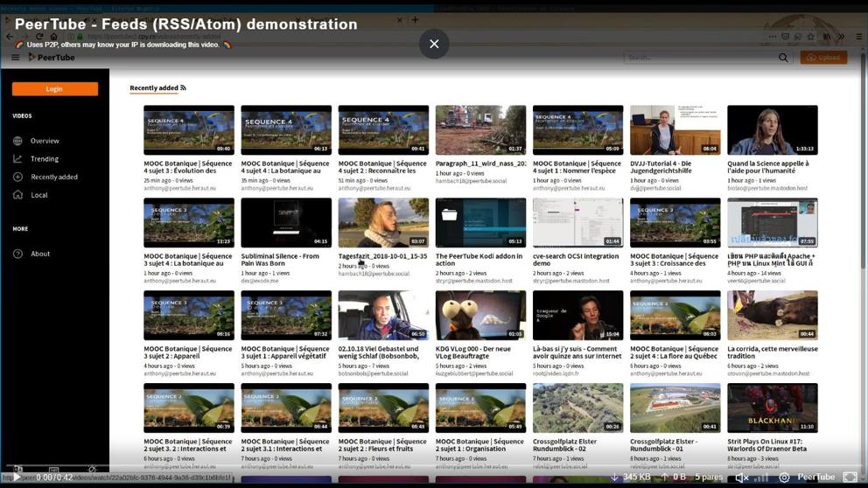Select the Local house icon in the sidebar
Screen dimensions: 868x488
click(17, 195)
